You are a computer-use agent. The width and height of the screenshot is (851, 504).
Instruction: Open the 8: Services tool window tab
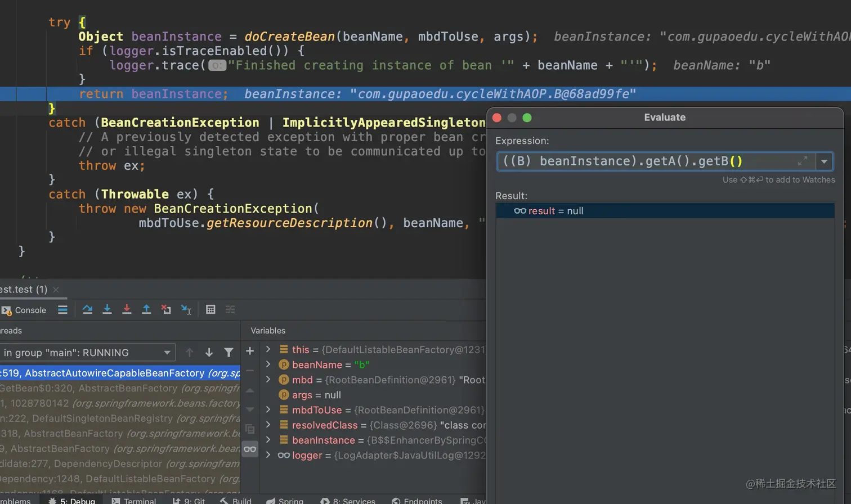(x=348, y=501)
